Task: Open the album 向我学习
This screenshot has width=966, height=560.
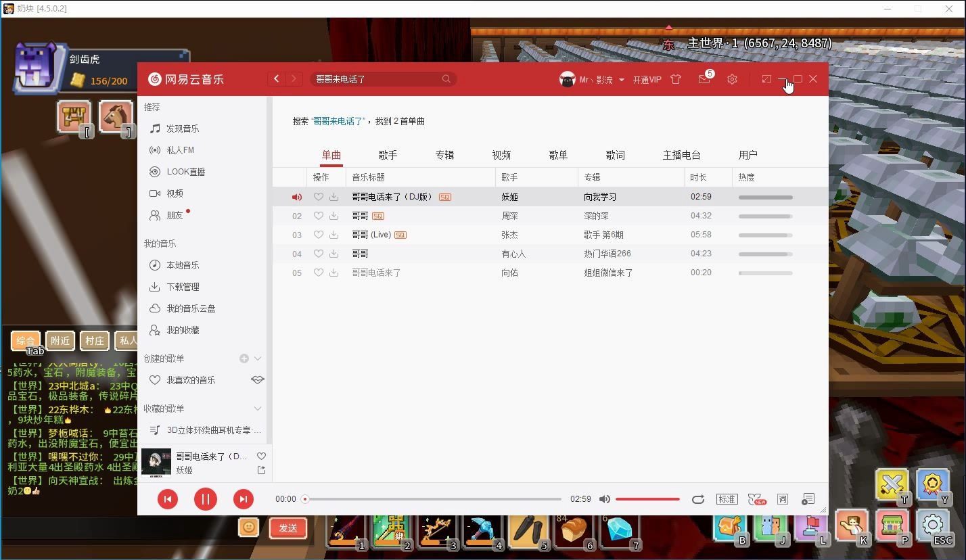Action: [x=600, y=197]
